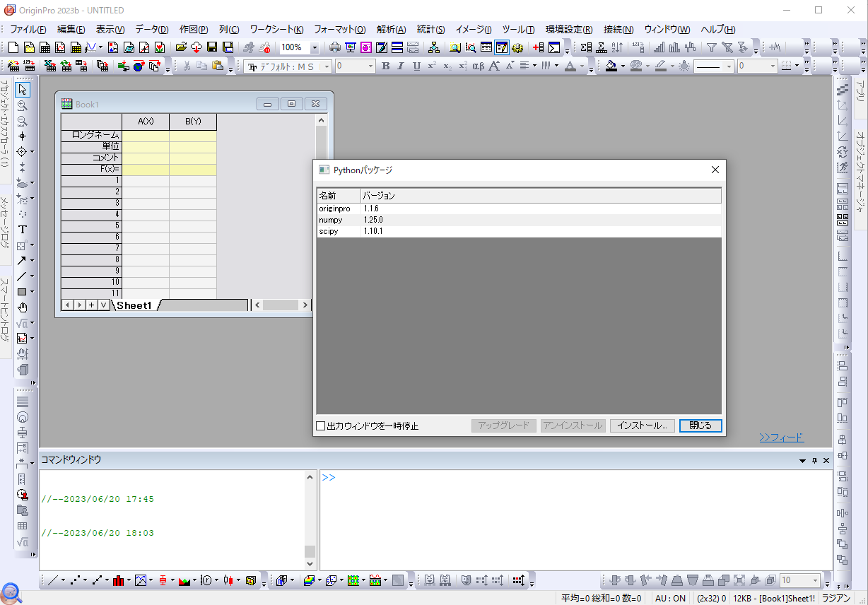Sort packages by the バージョン column header
The height and width of the screenshot is (605, 868).
[541, 196]
